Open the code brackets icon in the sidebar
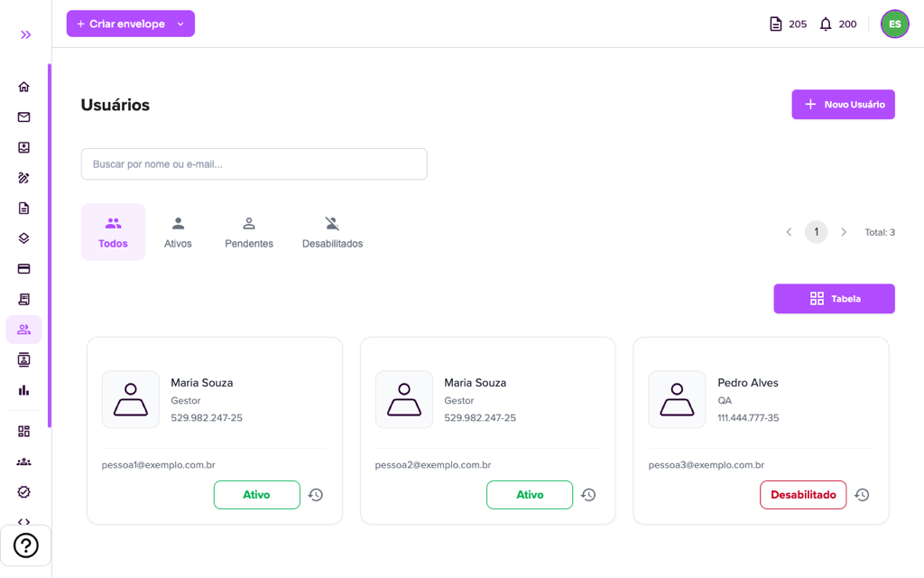This screenshot has height=578, width=924. coord(23,521)
